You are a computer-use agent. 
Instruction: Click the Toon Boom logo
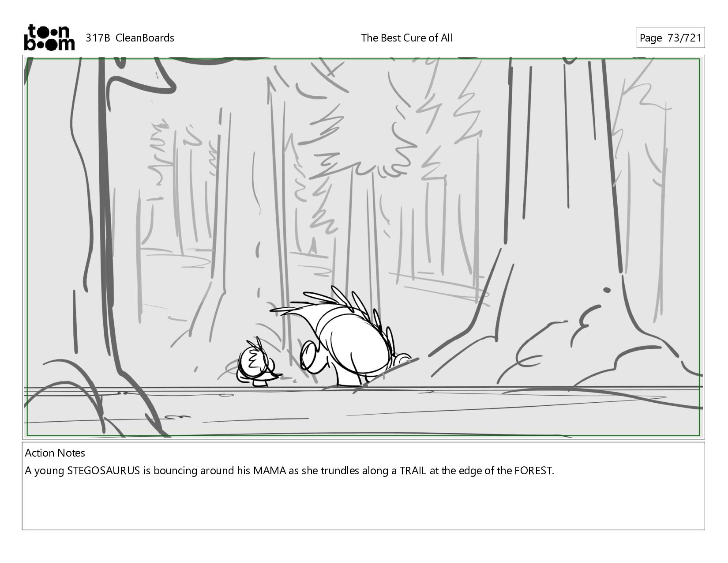49,38
